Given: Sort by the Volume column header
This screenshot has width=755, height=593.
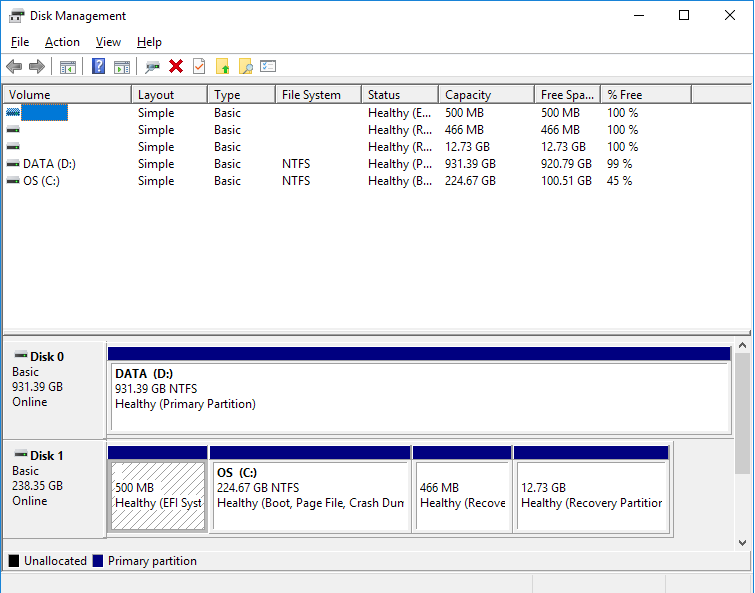Looking at the screenshot, I should point(67,95).
